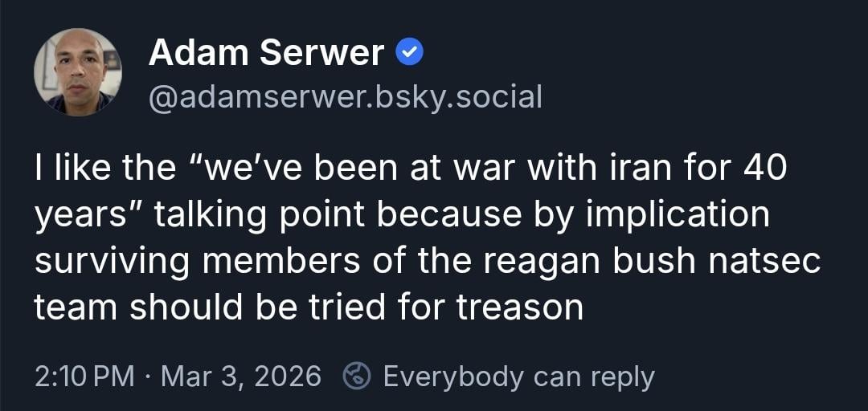Screen dimensions: 868x411
Task: Click the 2:10 PM timestamp
Action: pos(84,376)
